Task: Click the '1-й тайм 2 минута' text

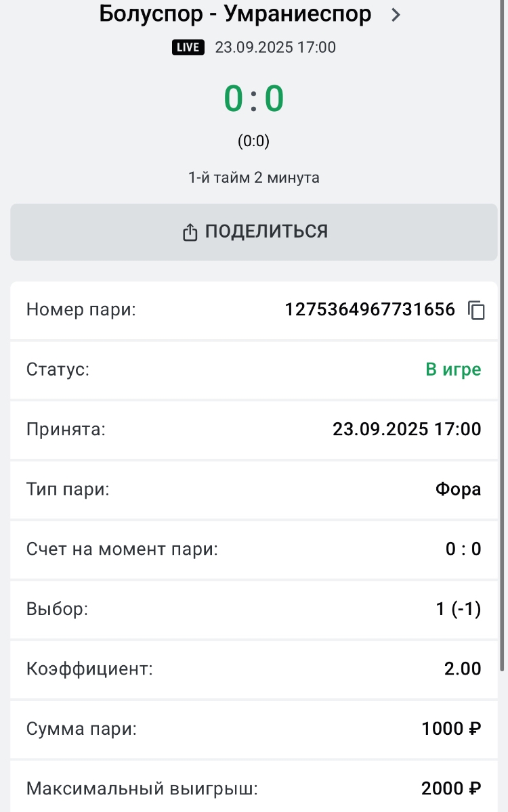Action: point(253,178)
